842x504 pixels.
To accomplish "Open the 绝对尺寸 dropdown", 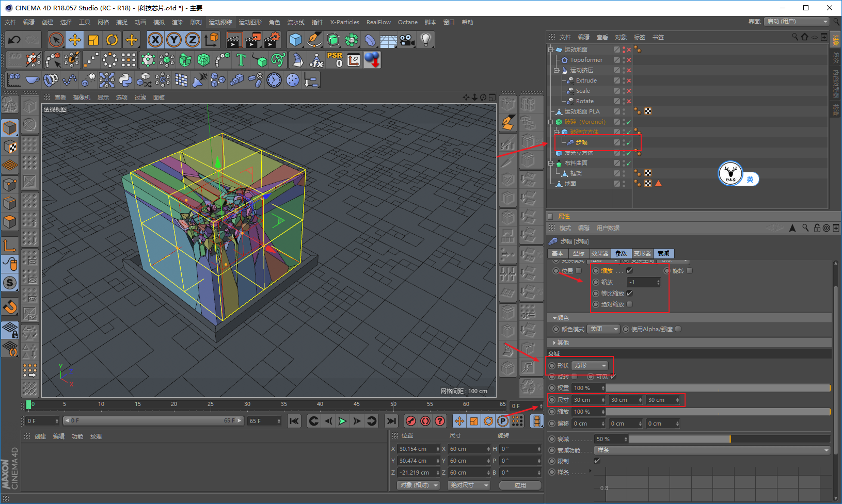I will tap(468, 485).
